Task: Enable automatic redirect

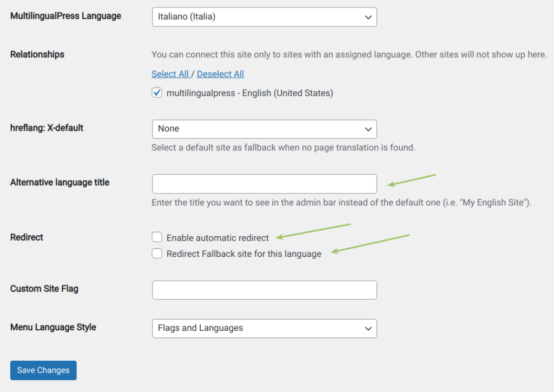Action: pyautogui.click(x=156, y=237)
